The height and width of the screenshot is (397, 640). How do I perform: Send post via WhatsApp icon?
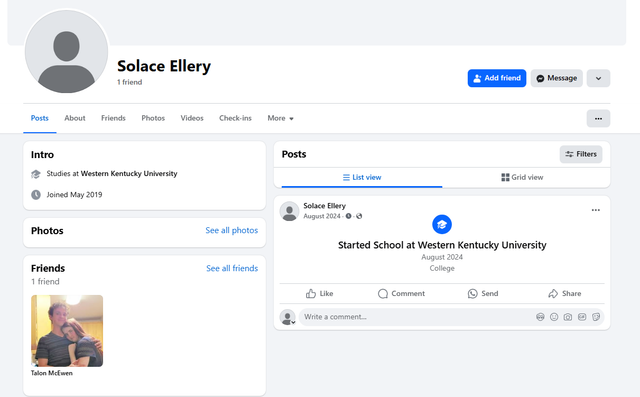tap(472, 294)
